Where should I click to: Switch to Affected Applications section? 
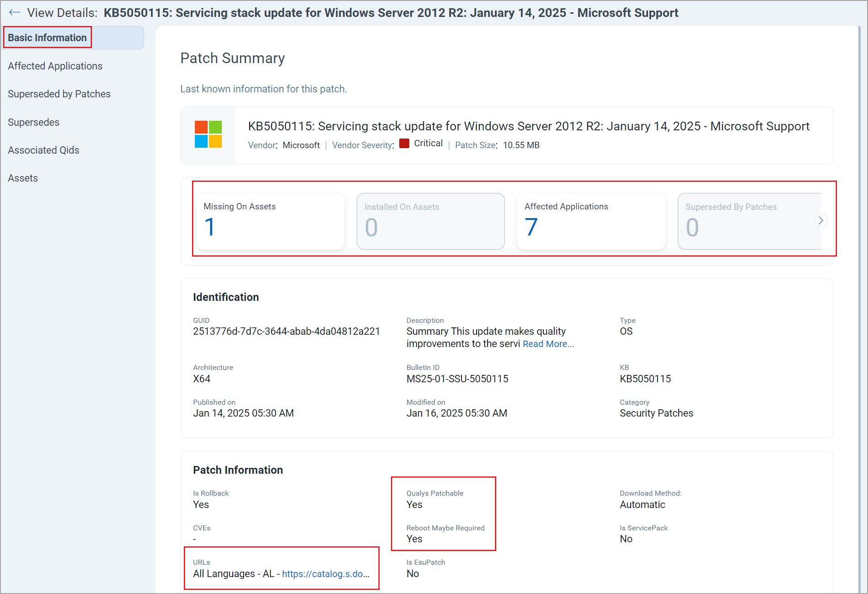click(55, 66)
